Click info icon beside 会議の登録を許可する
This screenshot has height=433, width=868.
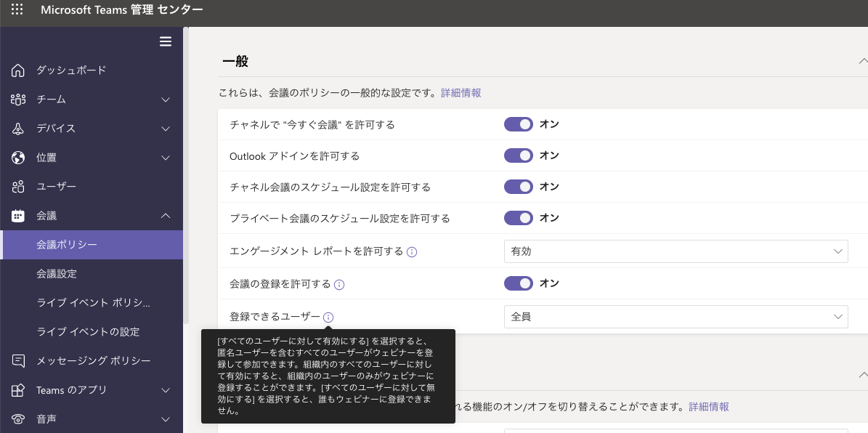click(338, 285)
